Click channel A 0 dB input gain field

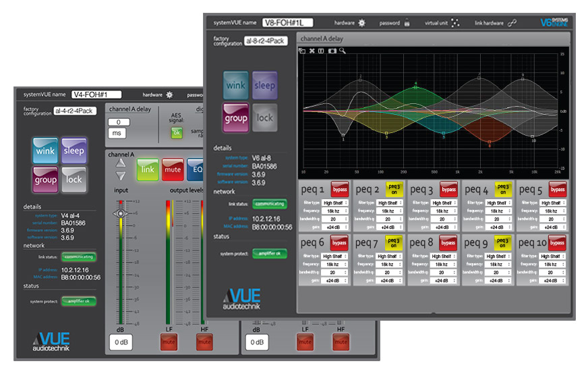[121, 342]
